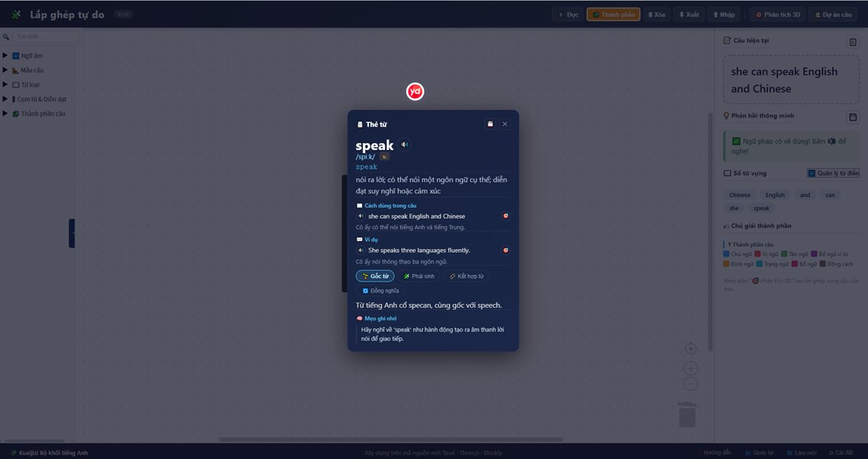Toggle the Thành phần mode button
Screen dimensions: 868x459
[x=613, y=14]
